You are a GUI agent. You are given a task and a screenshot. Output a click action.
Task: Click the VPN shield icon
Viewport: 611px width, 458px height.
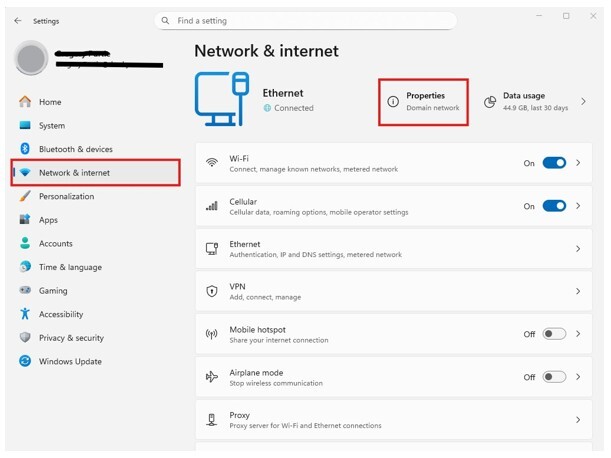tap(212, 291)
